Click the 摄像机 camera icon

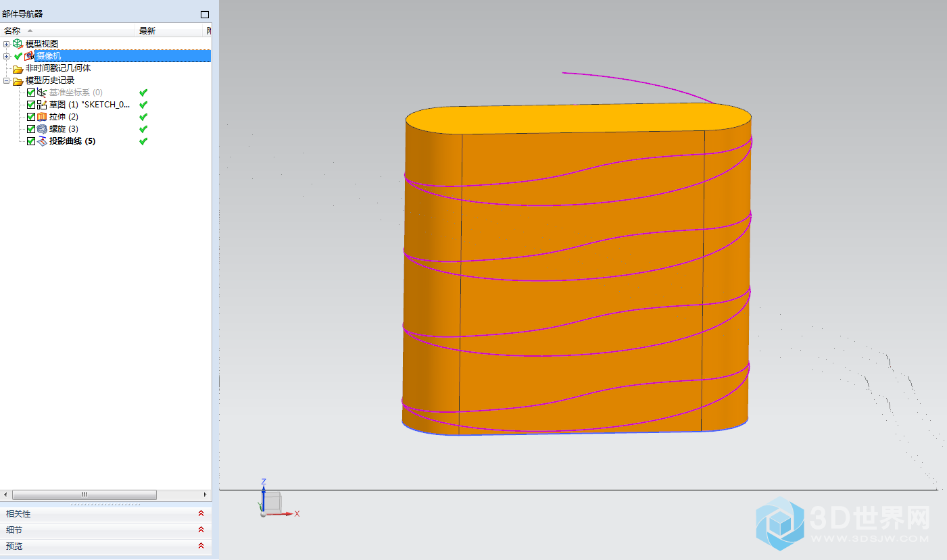[x=29, y=56]
